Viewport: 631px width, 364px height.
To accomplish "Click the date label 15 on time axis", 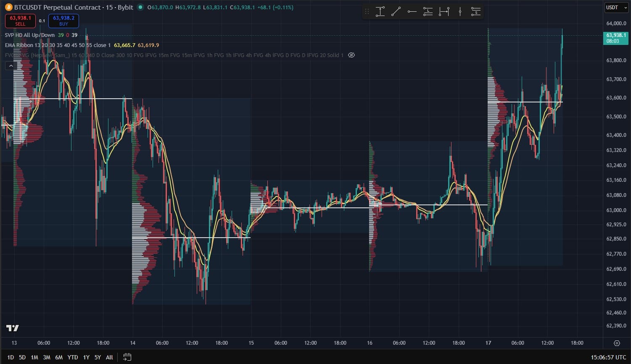I will coord(251,343).
